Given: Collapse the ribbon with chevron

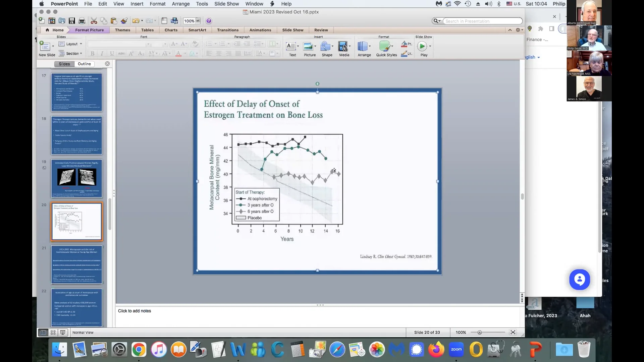Looking at the screenshot, I should click(x=510, y=30).
